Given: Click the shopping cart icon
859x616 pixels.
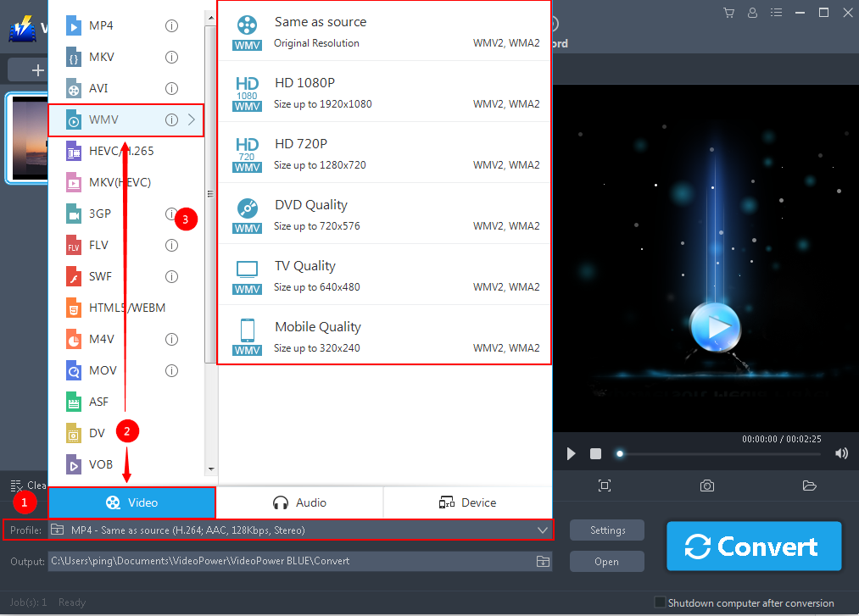Looking at the screenshot, I should [728, 13].
